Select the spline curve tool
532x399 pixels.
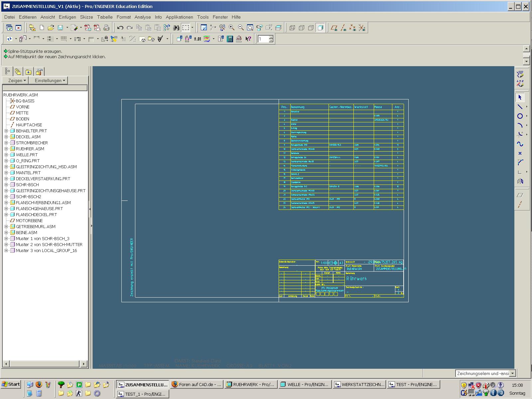point(520,144)
